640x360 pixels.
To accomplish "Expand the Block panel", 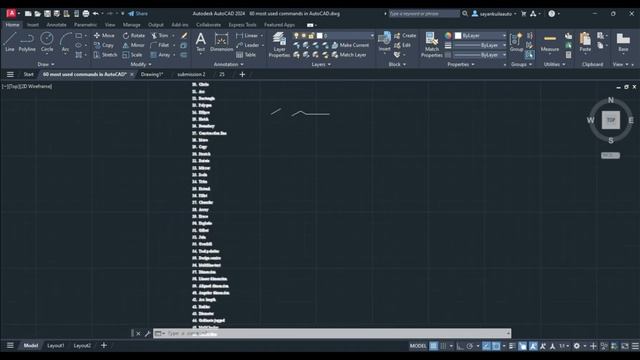I will point(397,64).
